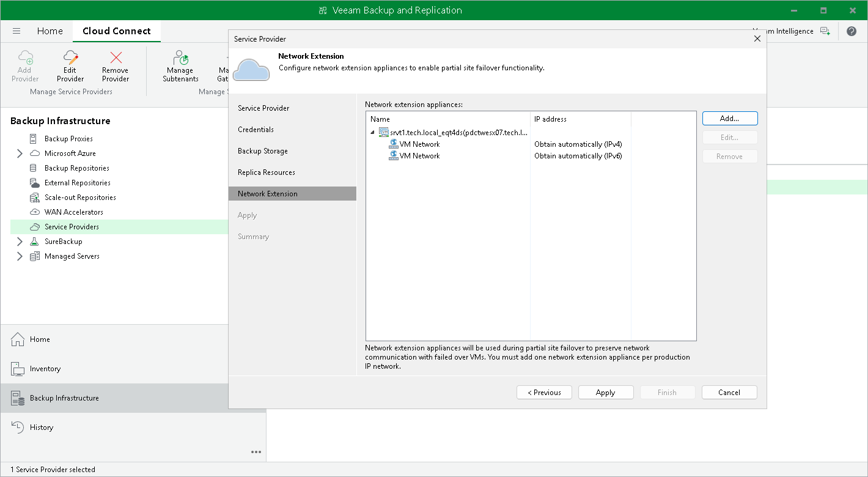Image resolution: width=868 pixels, height=477 pixels.
Task: Collapse the srvt1.tech.local appliance node
Action: (x=373, y=132)
